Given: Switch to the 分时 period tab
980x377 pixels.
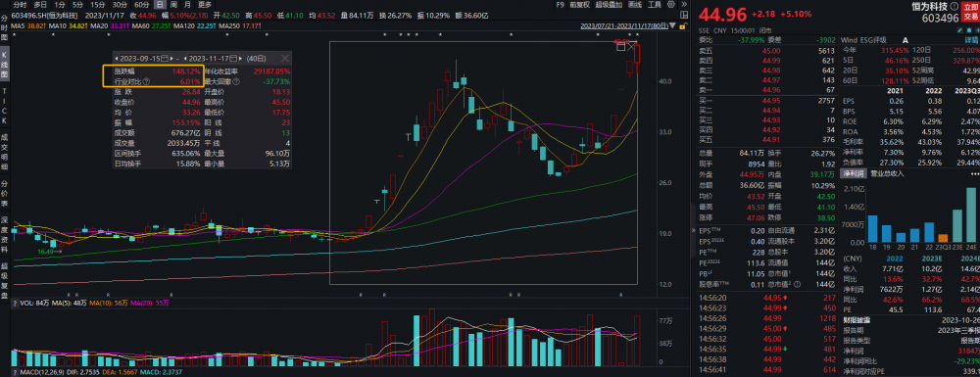Looking at the screenshot, I should [x=20, y=4].
